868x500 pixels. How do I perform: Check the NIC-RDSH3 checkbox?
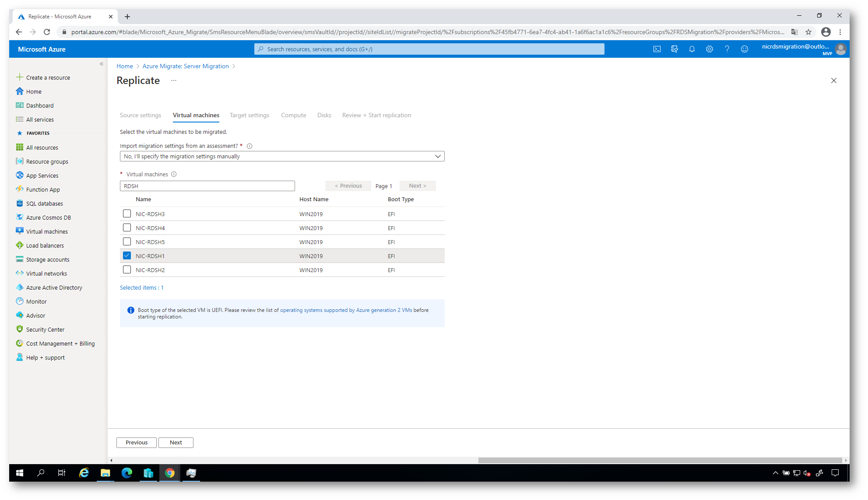click(x=127, y=213)
